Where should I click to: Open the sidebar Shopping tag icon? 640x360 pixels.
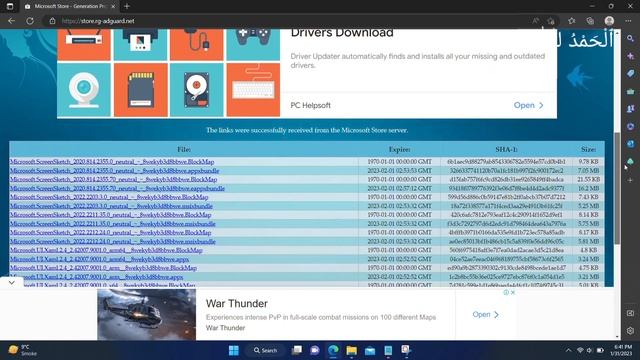[631, 73]
